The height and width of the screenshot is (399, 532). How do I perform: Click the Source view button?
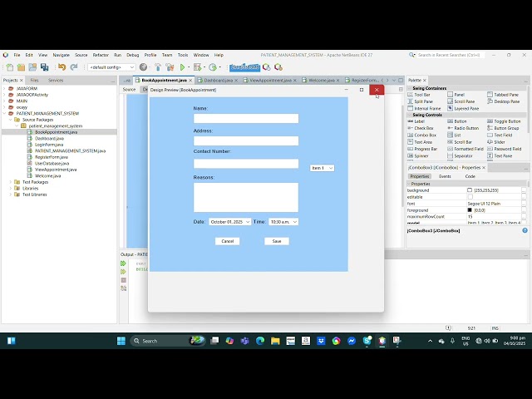pyautogui.click(x=129, y=90)
